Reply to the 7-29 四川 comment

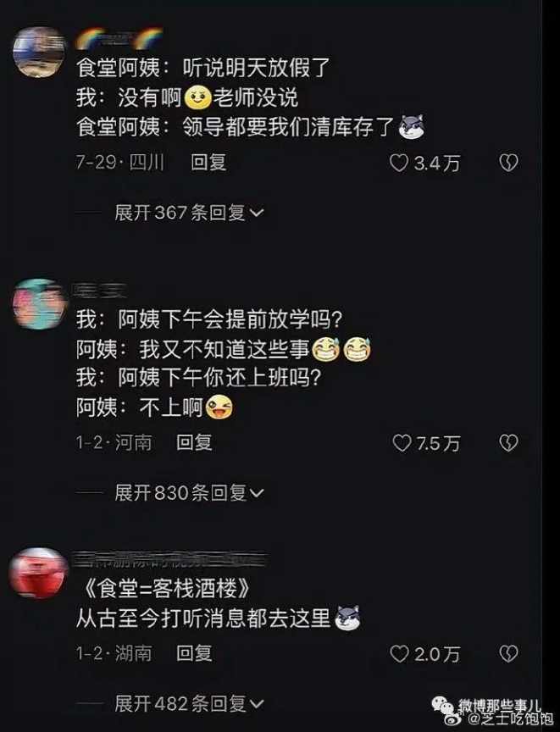[x=208, y=163]
